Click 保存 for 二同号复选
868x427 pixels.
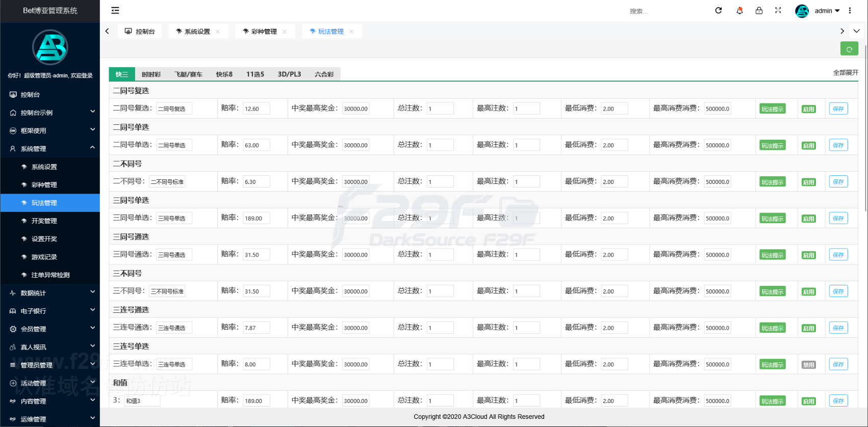[x=838, y=109]
